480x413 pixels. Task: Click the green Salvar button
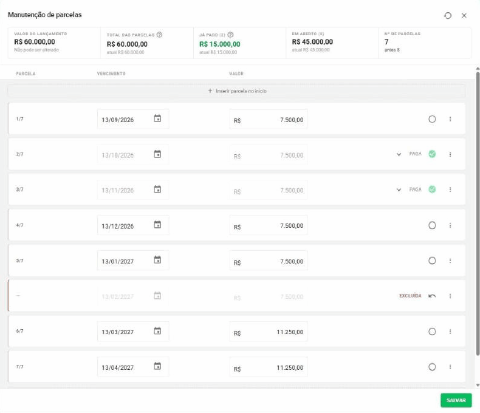click(x=456, y=400)
